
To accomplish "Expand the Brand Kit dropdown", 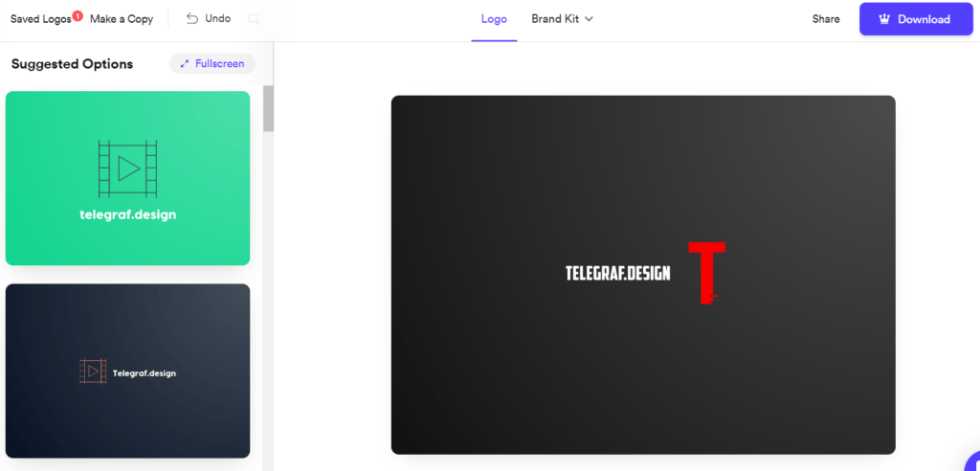I will pyautogui.click(x=562, y=19).
